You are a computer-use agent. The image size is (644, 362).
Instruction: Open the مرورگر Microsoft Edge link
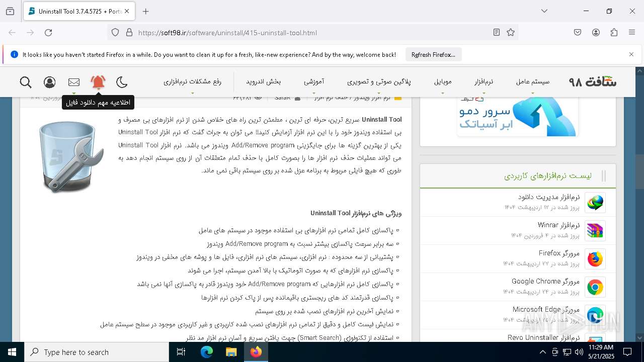tap(546, 309)
